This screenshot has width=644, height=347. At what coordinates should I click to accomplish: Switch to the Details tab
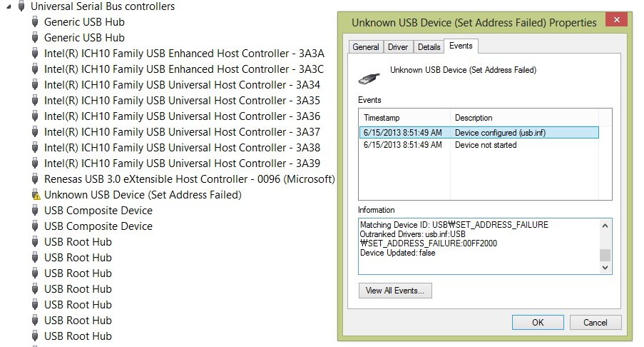[x=429, y=47]
